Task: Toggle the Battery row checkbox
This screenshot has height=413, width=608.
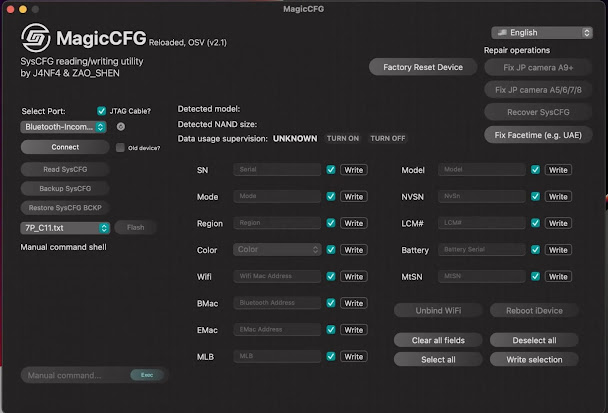Action: pyautogui.click(x=535, y=249)
